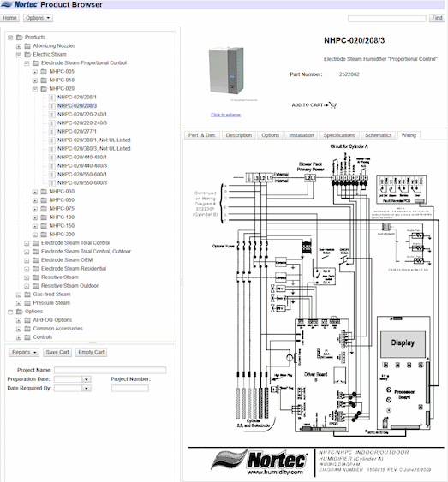
Task: Open the Options dropdown in top toolbar
Action: 38,18
